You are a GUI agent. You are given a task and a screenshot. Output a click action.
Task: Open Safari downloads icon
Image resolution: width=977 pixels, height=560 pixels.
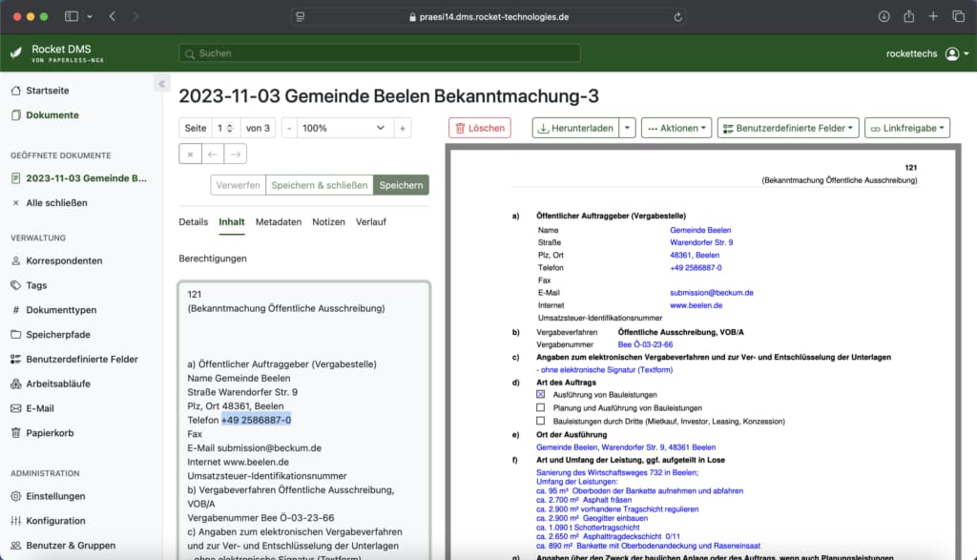coord(883,17)
